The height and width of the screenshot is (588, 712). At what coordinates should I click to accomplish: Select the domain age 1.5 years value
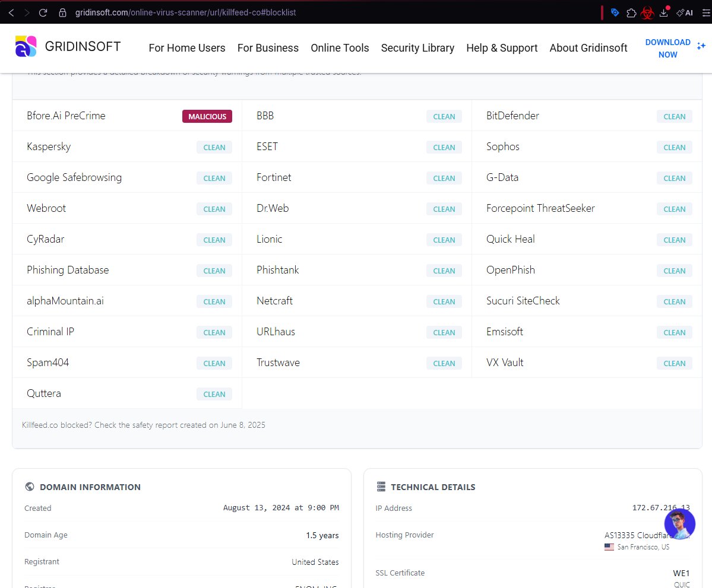tap(322, 535)
